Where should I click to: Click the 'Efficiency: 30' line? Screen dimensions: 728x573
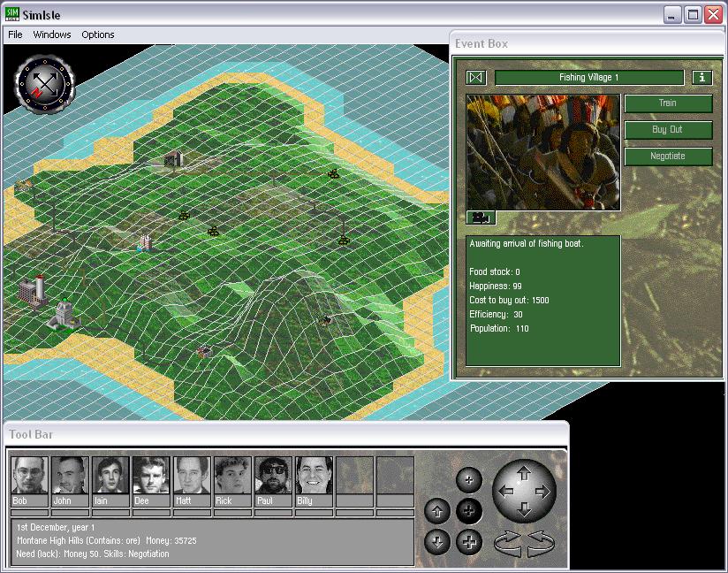496,314
